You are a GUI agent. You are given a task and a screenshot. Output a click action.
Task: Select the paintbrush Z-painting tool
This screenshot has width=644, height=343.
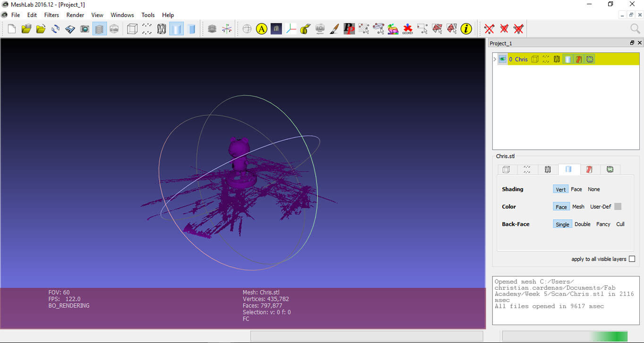coord(334,29)
